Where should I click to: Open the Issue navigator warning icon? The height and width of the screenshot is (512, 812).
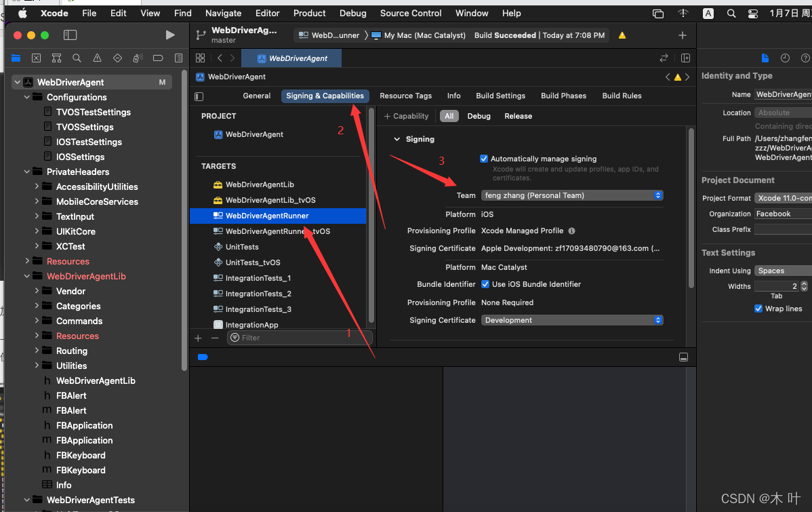coord(97,58)
